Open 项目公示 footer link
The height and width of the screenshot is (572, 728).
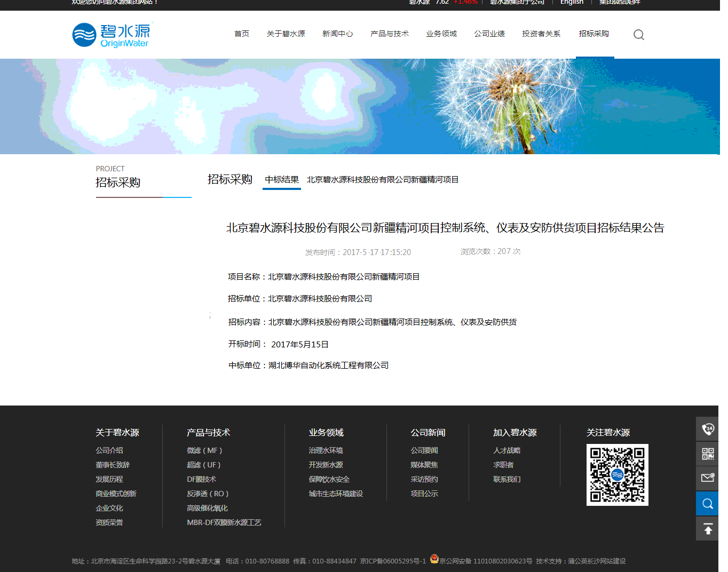coord(424,494)
